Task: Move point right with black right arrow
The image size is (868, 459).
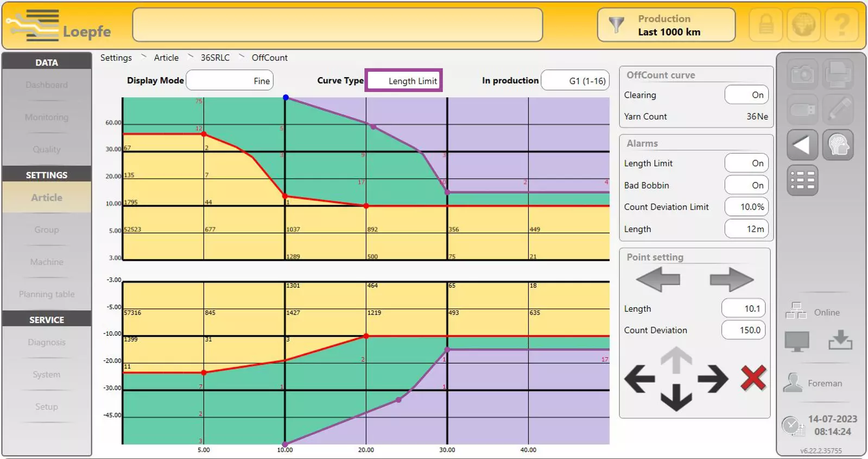Action: coord(713,379)
